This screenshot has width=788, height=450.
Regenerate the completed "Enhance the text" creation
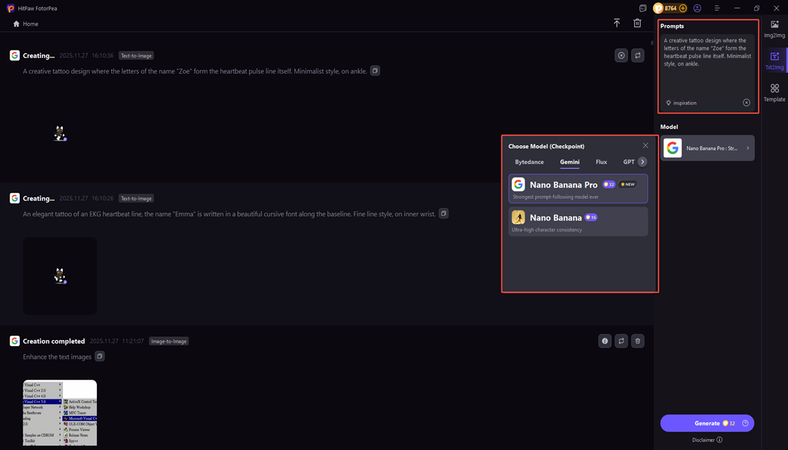(x=621, y=341)
